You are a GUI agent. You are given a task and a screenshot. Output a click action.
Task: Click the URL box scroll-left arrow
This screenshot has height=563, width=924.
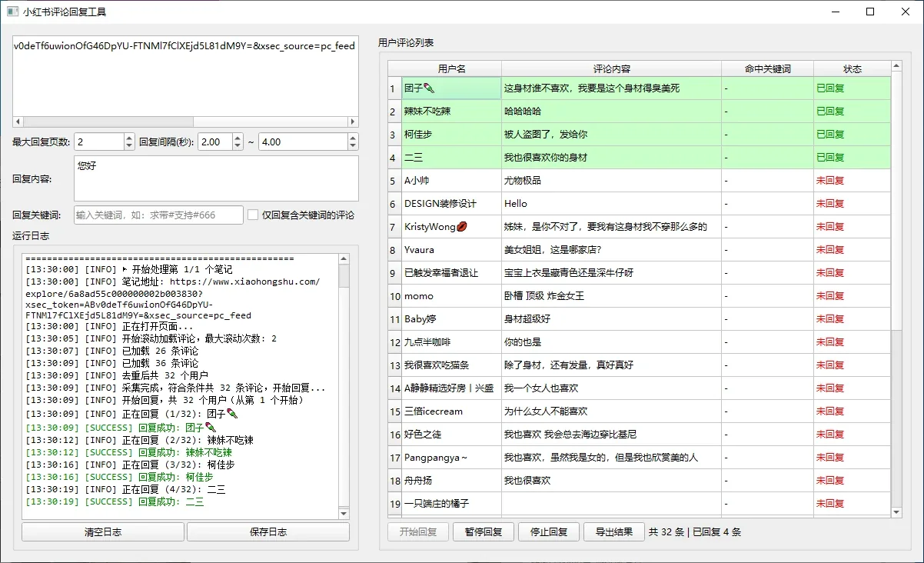tap(18, 122)
